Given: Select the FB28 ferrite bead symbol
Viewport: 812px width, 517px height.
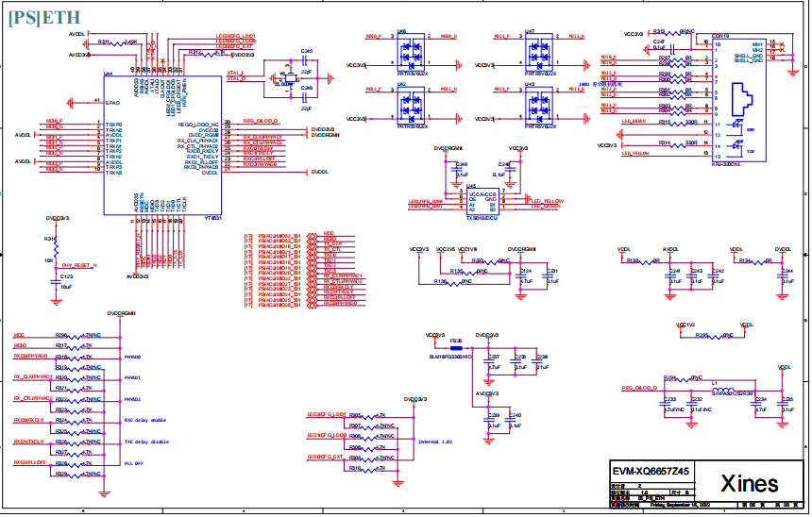Looking at the screenshot, I should click(x=456, y=348).
